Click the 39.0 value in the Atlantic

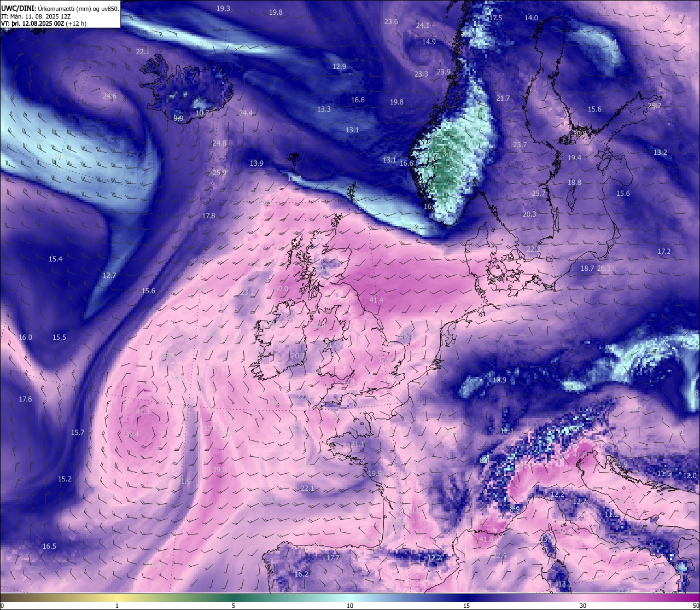tap(219, 469)
